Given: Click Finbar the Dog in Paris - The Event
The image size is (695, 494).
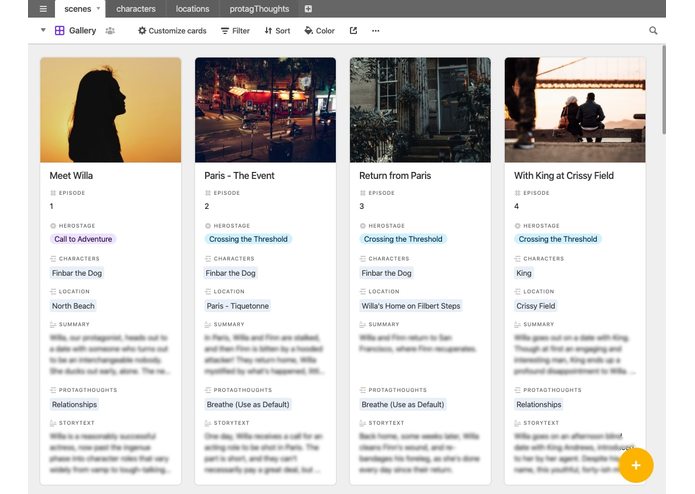Looking at the screenshot, I should coord(230,273).
